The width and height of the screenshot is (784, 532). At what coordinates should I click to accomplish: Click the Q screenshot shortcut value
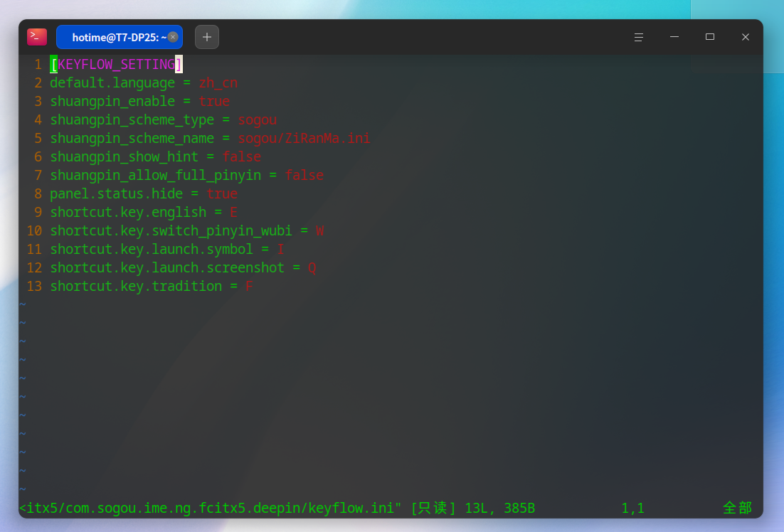[312, 268]
